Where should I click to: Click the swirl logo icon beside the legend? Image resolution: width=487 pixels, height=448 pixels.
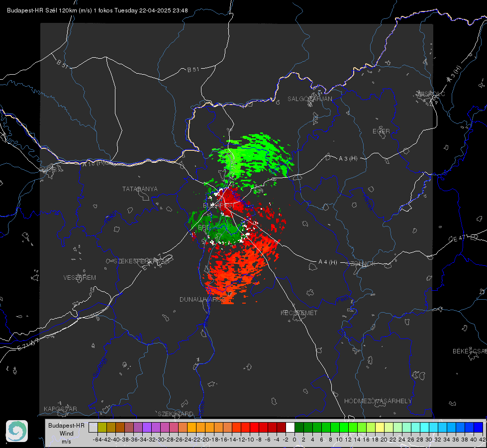(x=17, y=431)
